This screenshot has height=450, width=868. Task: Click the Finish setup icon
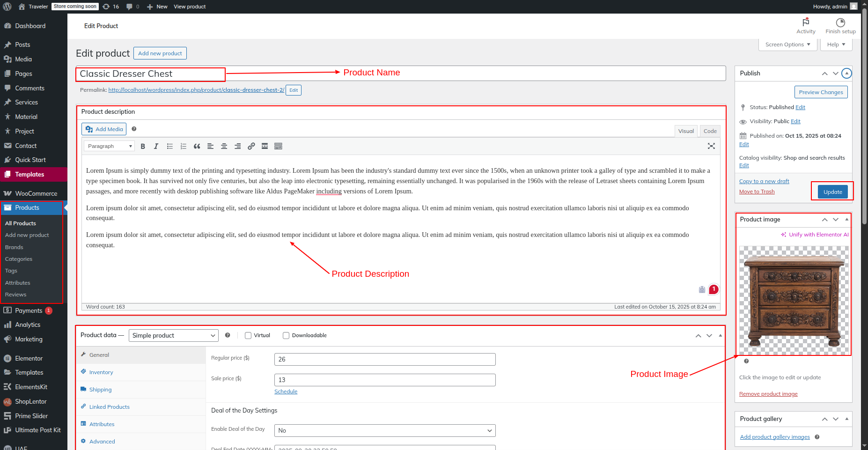[840, 26]
